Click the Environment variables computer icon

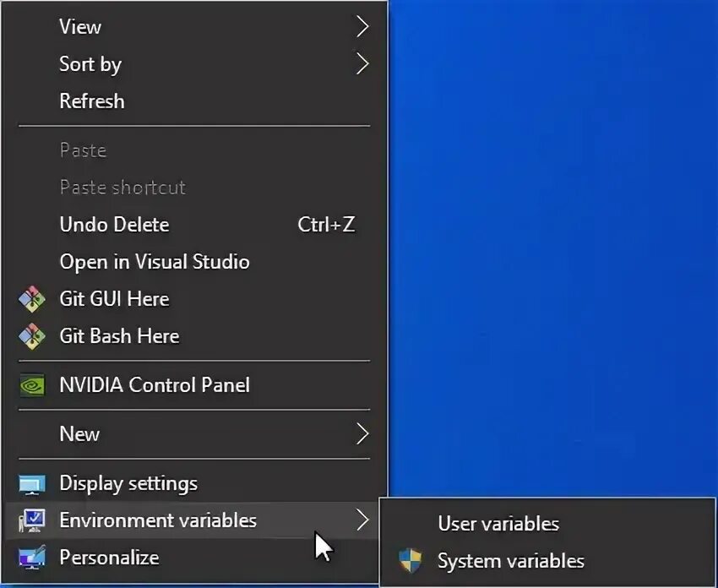click(x=31, y=520)
